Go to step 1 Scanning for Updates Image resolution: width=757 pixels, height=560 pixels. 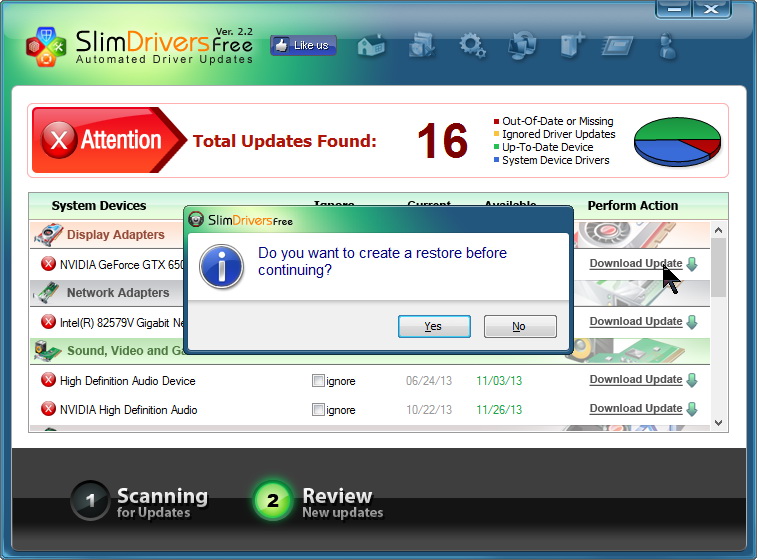140,501
